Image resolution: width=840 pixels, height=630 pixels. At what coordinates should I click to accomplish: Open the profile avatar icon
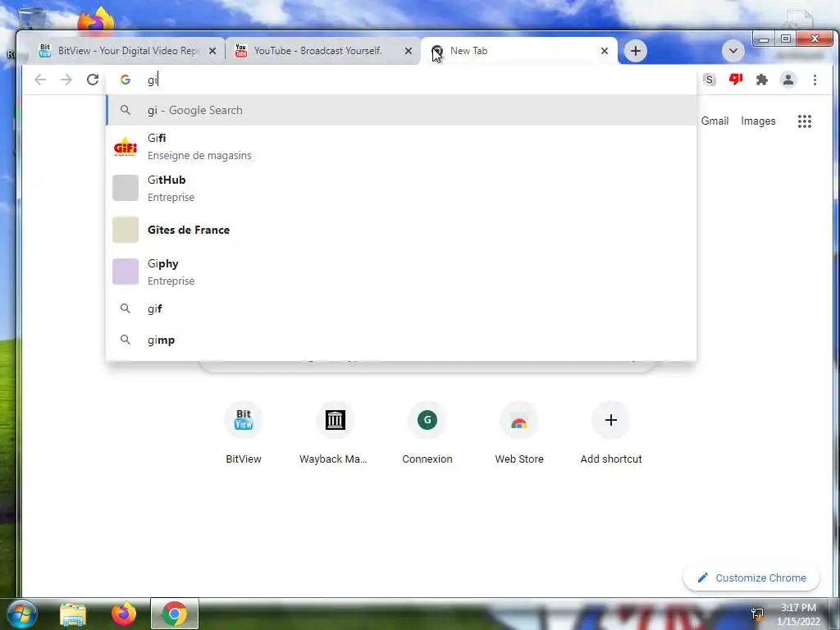788,80
